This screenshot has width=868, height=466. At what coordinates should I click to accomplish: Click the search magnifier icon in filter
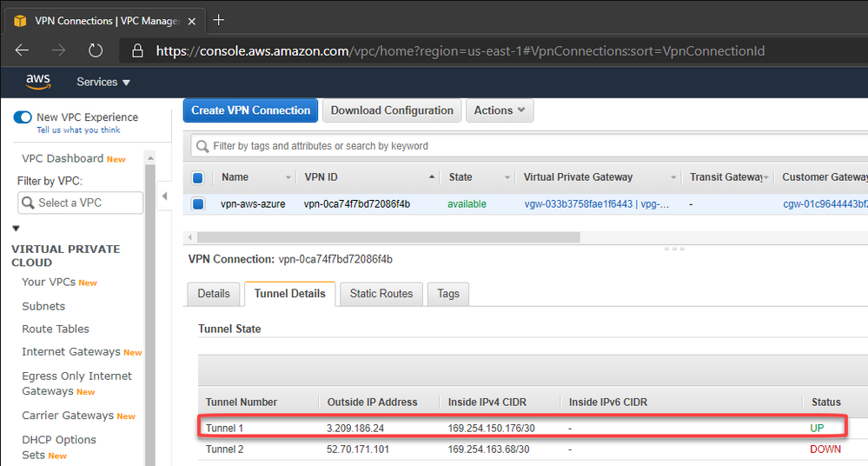(x=202, y=146)
